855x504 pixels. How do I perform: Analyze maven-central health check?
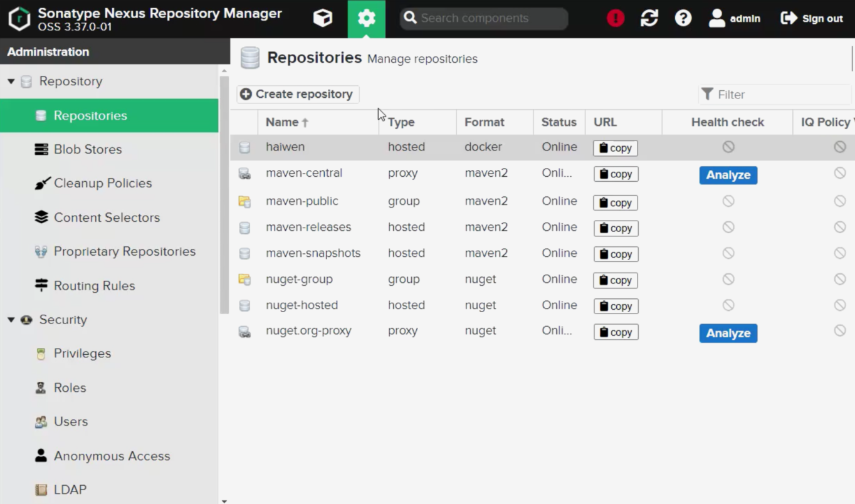coord(728,175)
